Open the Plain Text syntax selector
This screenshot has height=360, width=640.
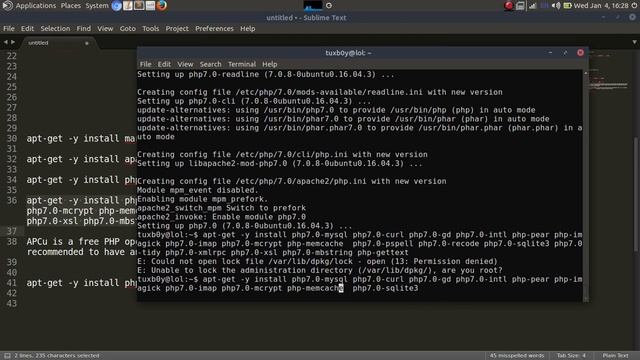(x=616, y=356)
